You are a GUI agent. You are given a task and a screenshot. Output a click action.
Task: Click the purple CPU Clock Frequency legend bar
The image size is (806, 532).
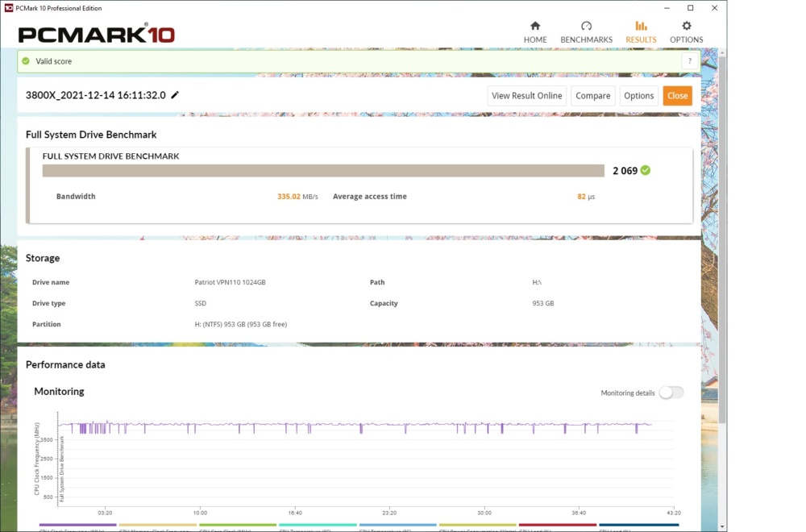pos(77,525)
